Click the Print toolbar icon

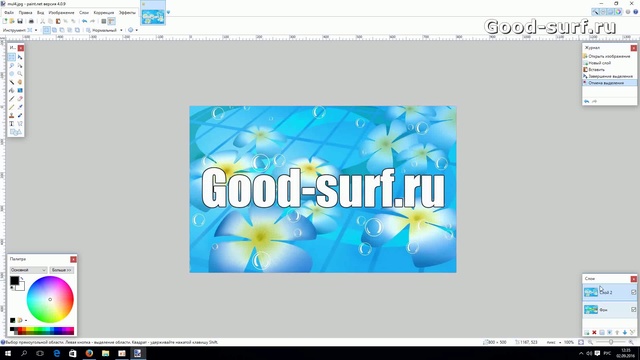click(x=31, y=21)
